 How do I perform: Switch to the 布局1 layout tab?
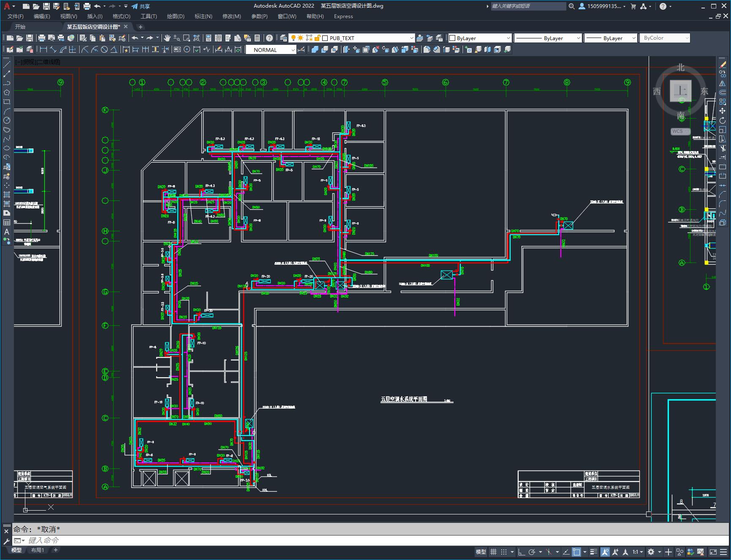click(x=37, y=550)
